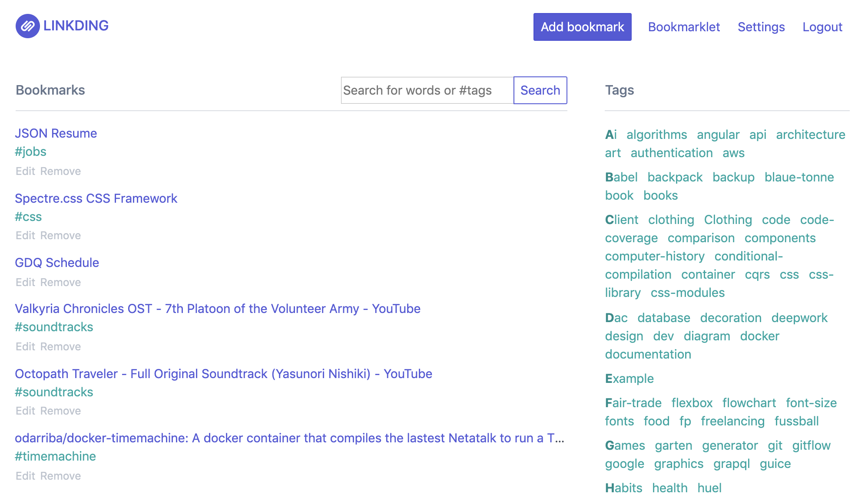Viewport: 868px width, 494px height.
Task: Open the Bookmarklet page
Action: [683, 27]
